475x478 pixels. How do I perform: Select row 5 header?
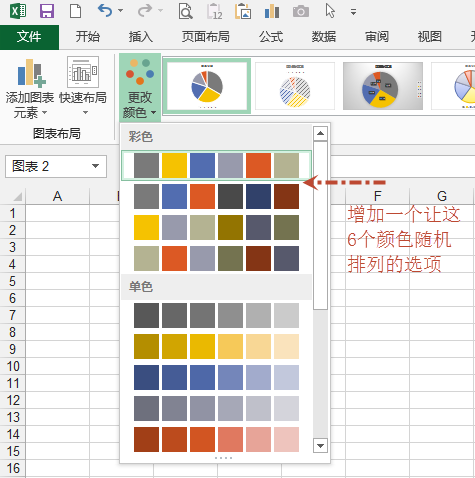click(13, 281)
